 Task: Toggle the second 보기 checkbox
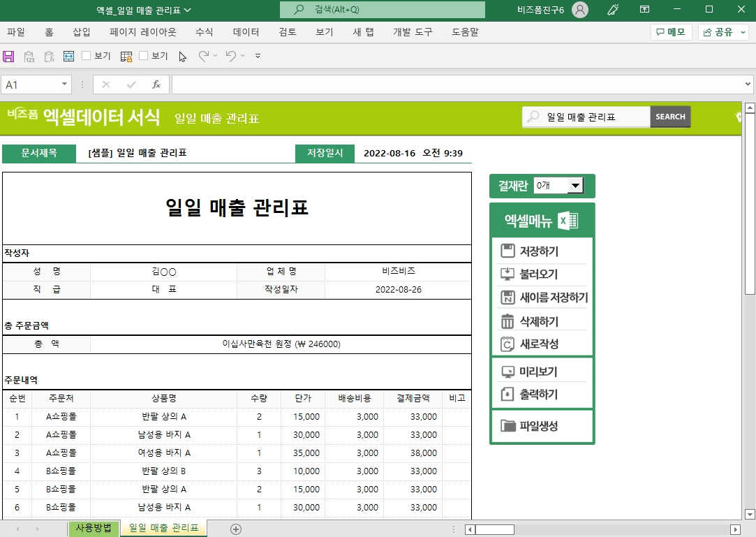(144, 56)
